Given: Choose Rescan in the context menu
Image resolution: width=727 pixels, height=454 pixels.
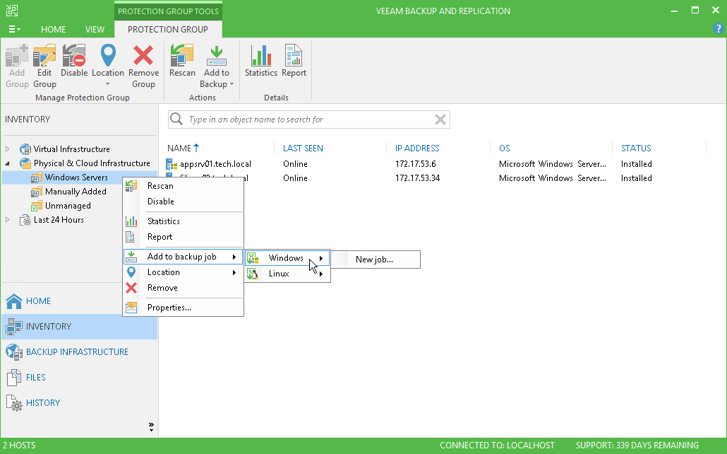Looking at the screenshot, I should (x=183, y=186).
